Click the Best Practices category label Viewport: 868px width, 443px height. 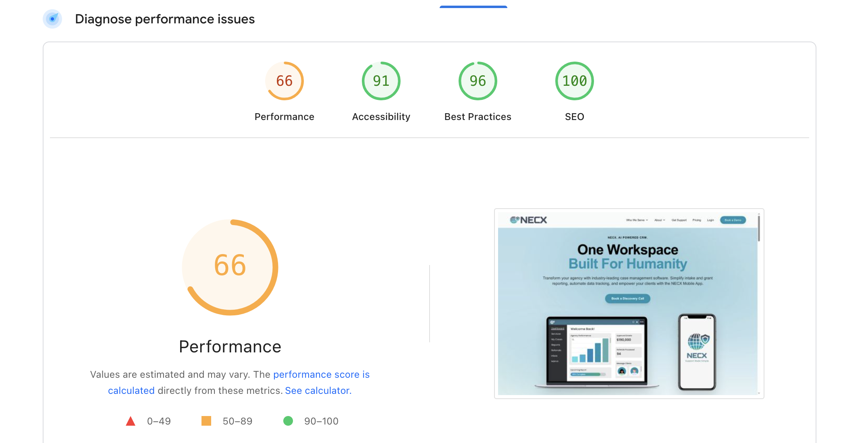coord(478,117)
